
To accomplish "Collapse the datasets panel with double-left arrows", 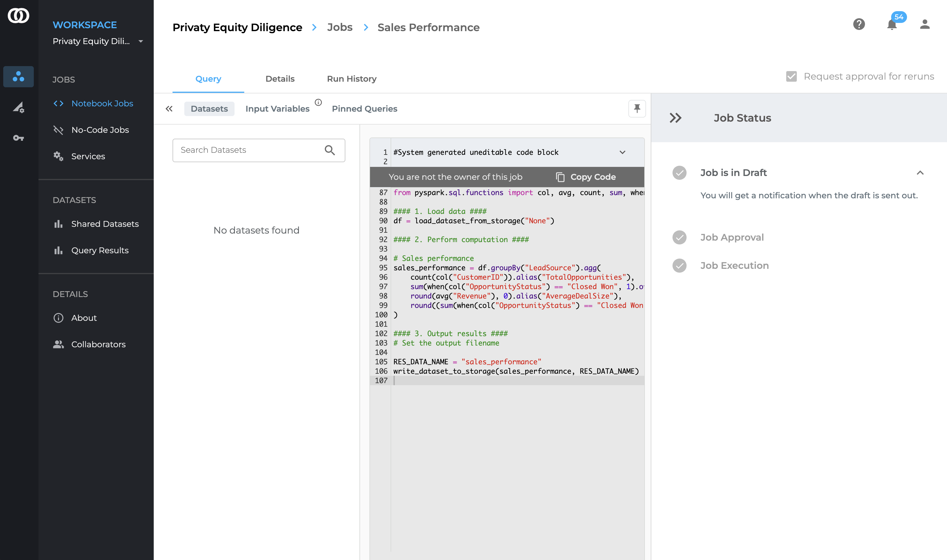I will click(169, 109).
